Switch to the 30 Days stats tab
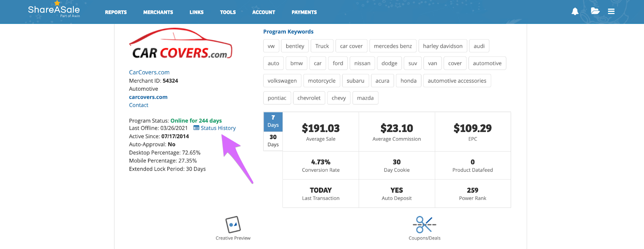This screenshot has height=249, width=644. 273,141
